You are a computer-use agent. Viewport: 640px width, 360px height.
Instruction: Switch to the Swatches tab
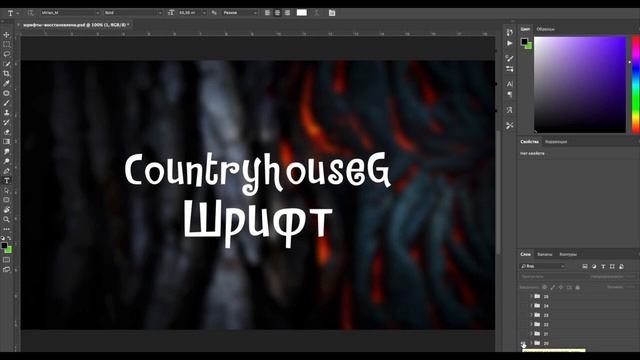coord(545,29)
